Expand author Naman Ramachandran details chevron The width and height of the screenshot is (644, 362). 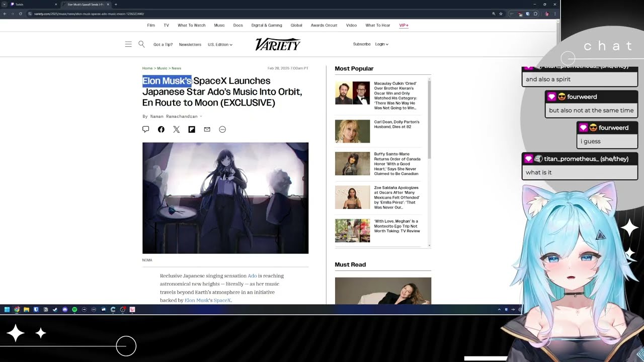pos(201,116)
